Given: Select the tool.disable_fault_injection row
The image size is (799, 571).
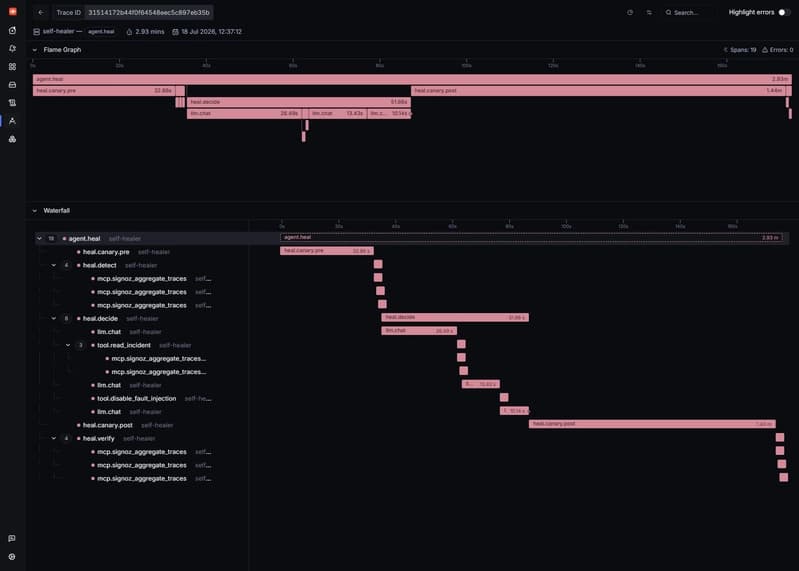Looking at the screenshot, I should click(142, 398).
